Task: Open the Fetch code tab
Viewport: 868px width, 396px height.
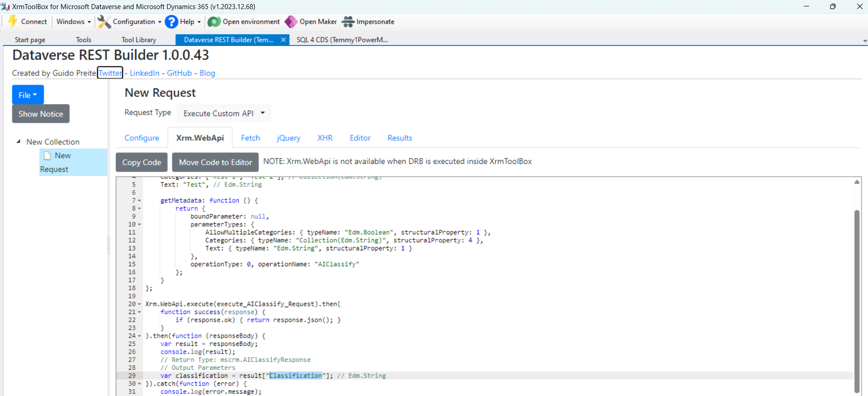Action: [251, 138]
